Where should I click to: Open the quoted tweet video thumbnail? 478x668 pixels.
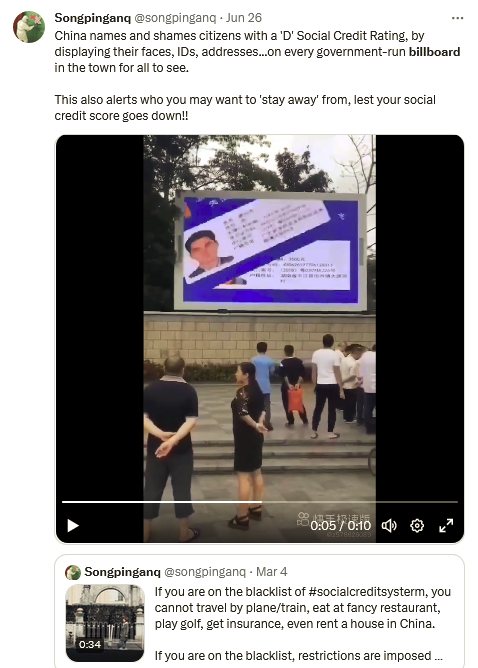click(x=105, y=622)
